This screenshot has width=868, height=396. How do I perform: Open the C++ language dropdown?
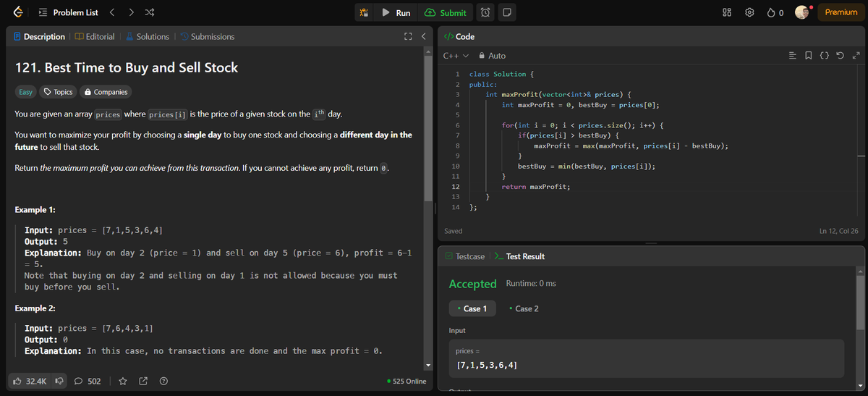456,56
